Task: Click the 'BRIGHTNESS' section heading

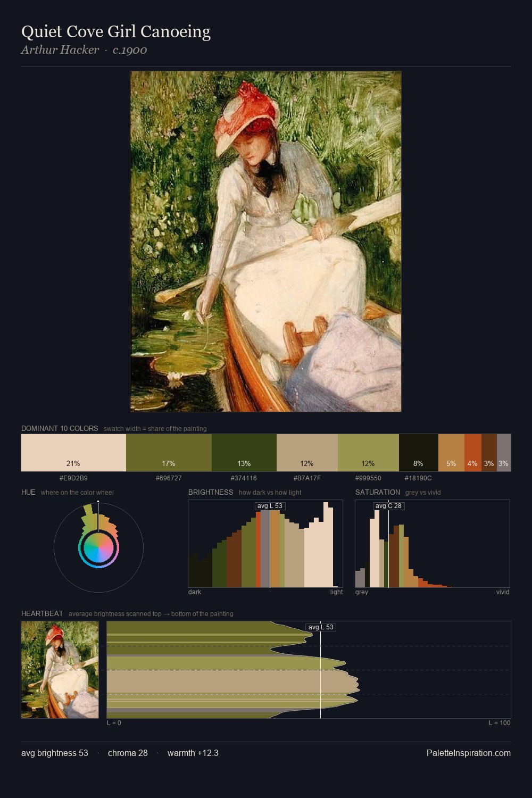Action: click(211, 492)
